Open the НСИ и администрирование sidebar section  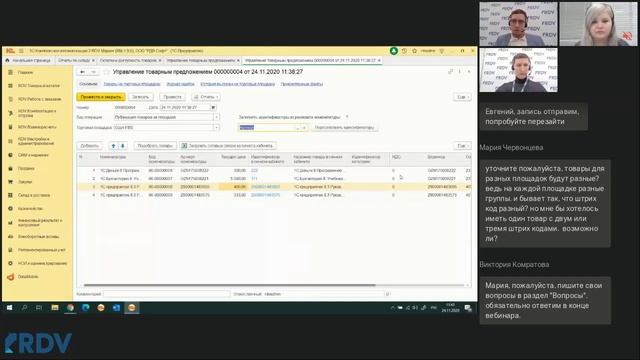tap(42, 263)
